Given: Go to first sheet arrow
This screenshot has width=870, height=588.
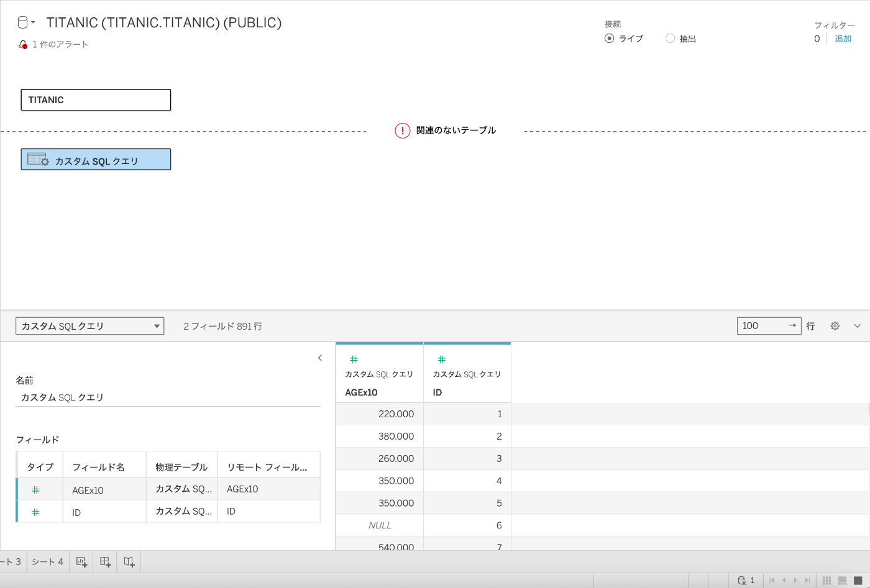Looking at the screenshot, I should pos(772,581).
